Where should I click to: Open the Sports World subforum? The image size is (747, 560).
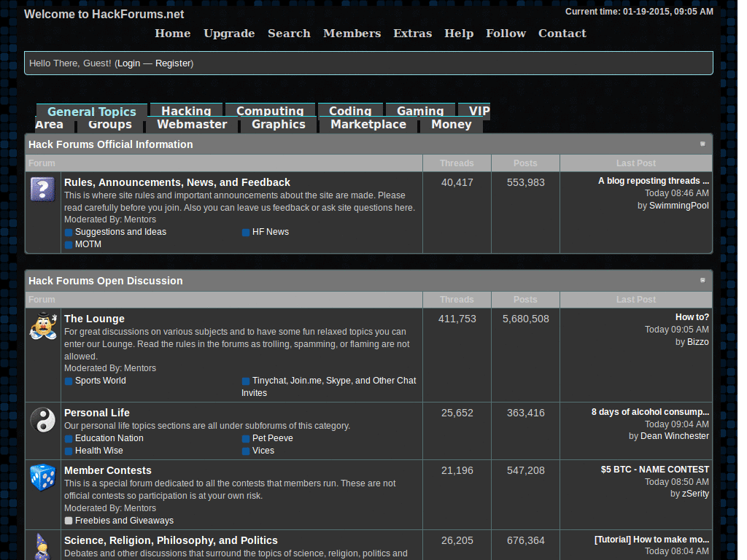tap(101, 381)
